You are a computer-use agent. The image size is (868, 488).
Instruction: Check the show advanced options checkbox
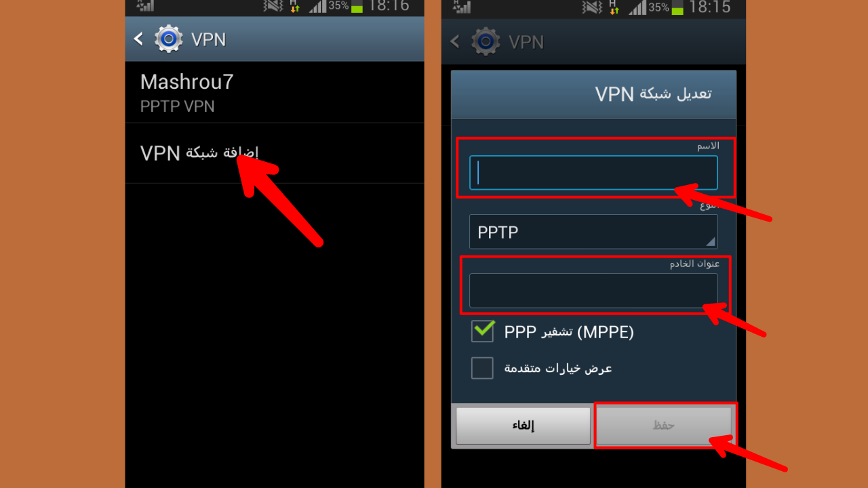coord(482,368)
